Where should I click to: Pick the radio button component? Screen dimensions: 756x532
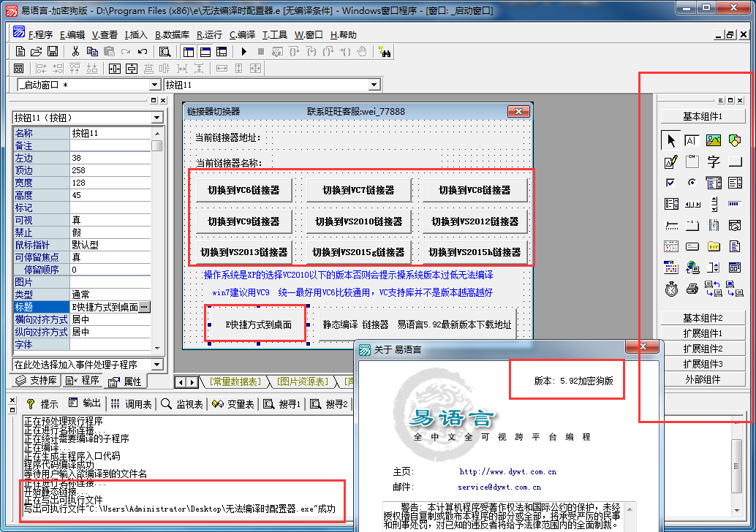[x=692, y=183]
